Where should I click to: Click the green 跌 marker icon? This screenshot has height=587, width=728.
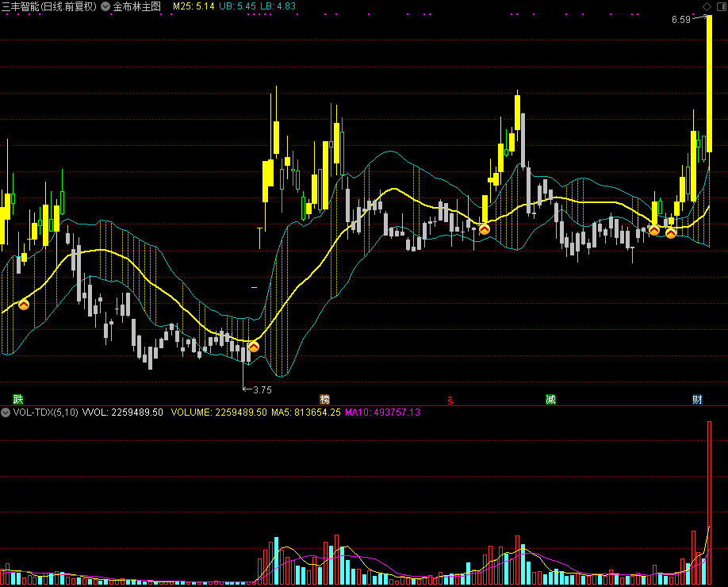18,399
